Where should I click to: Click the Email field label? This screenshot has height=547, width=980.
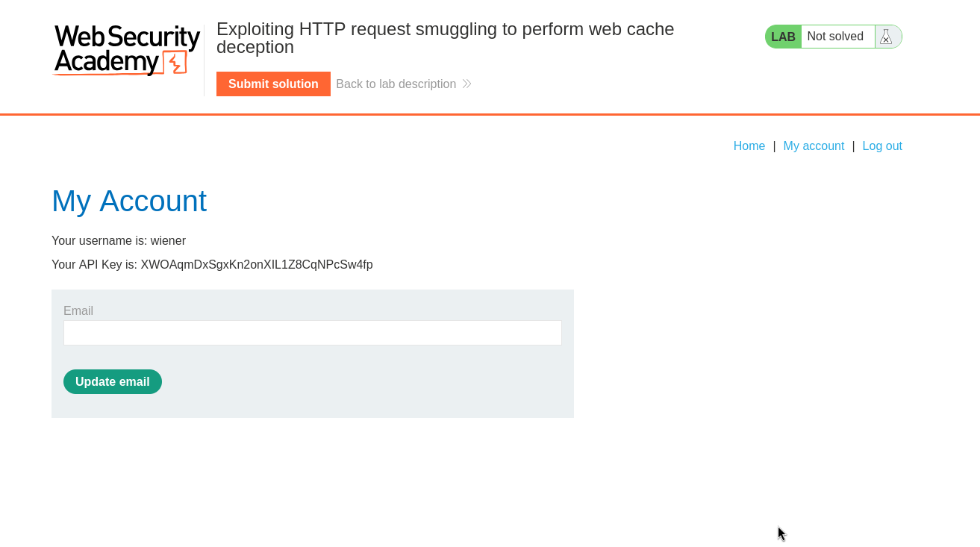78,310
